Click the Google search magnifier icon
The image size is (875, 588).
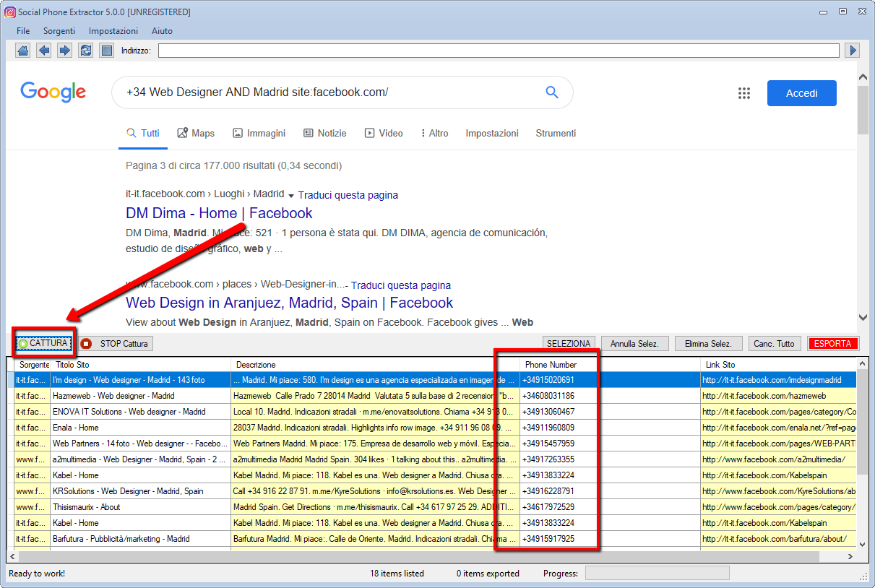click(551, 92)
